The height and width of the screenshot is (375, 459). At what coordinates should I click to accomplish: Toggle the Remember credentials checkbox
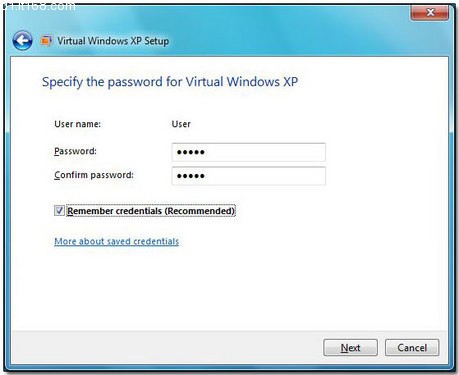point(59,210)
